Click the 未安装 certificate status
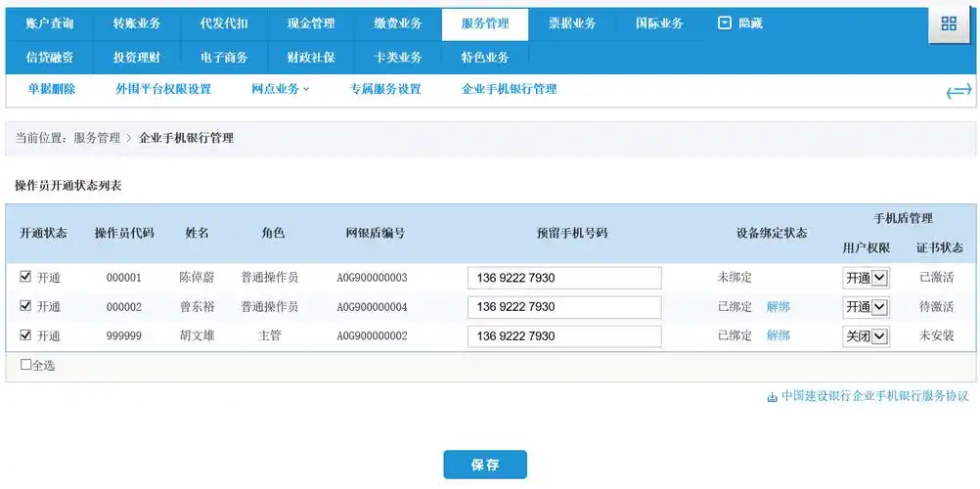980x489 pixels. (936, 335)
